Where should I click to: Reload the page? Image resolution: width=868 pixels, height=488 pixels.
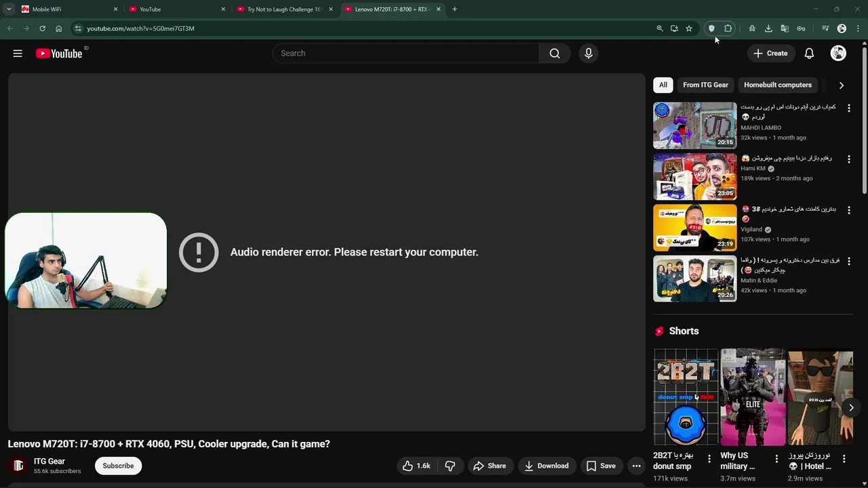coord(42,28)
